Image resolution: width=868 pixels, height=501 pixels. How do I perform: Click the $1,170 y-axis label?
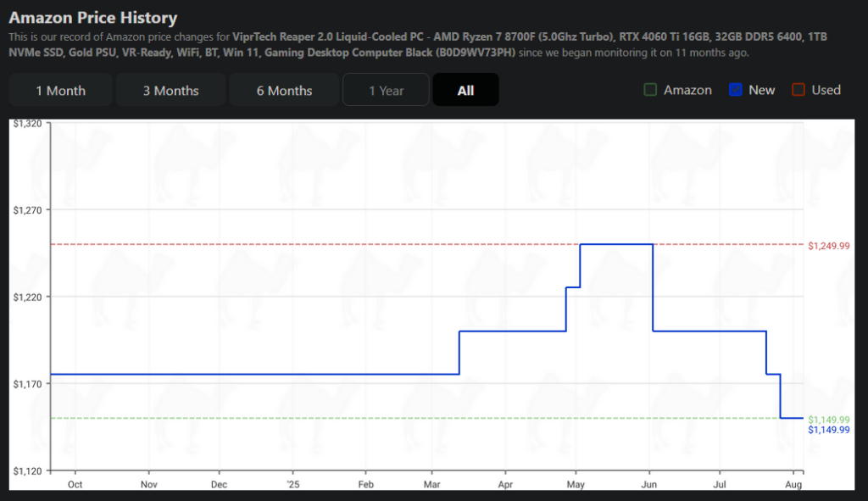point(28,384)
